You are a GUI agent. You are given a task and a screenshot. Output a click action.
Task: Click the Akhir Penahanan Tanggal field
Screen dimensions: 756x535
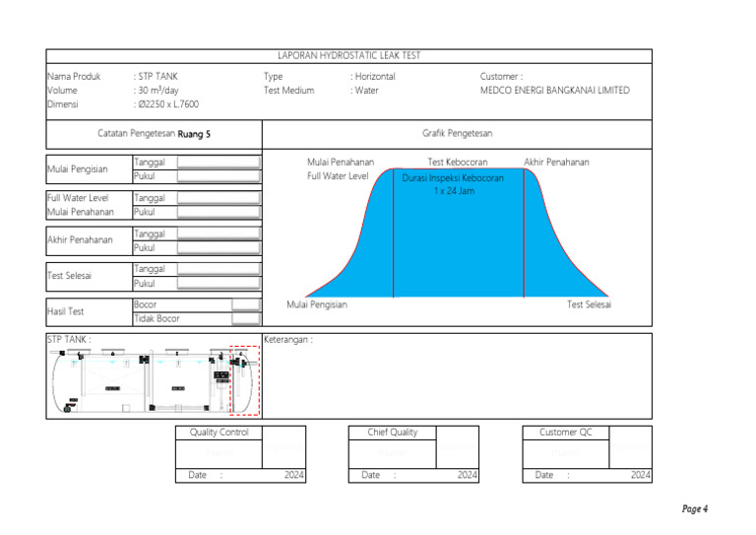219,234
